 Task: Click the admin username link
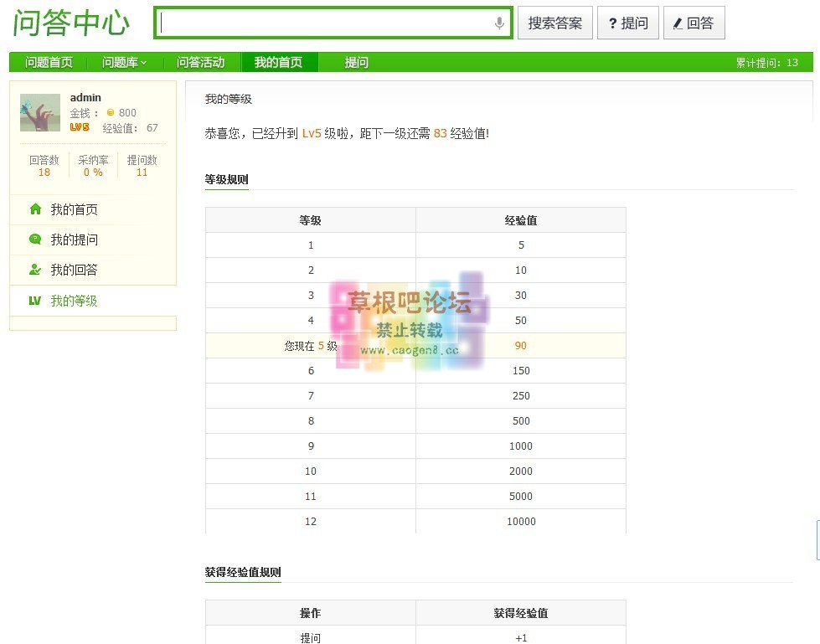pyautogui.click(x=85, y=98)
